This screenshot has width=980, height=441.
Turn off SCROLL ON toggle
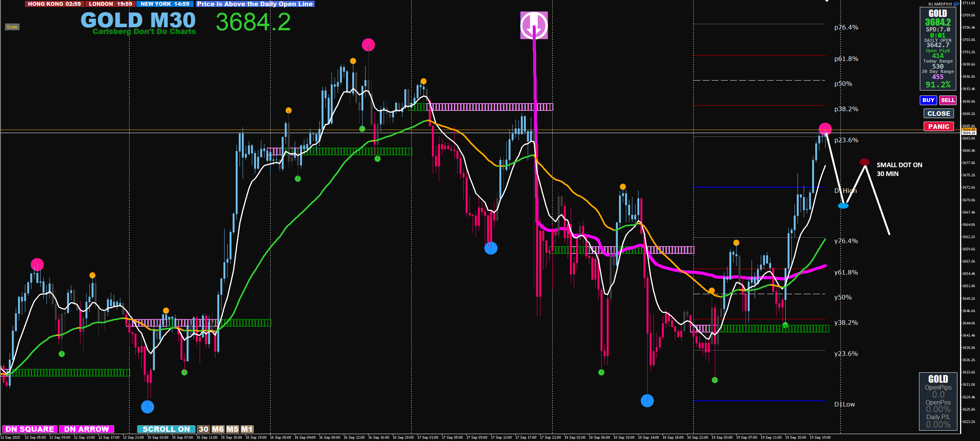[x=166, y=429]
